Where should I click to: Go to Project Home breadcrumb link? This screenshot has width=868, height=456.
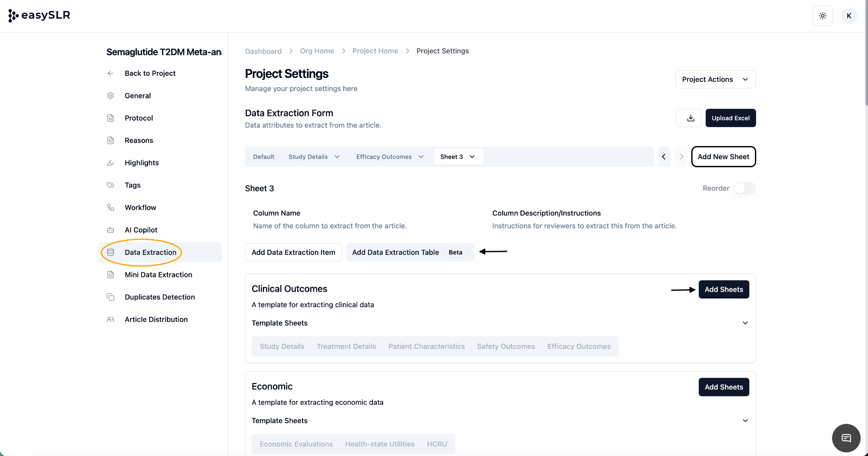(375, 51)
